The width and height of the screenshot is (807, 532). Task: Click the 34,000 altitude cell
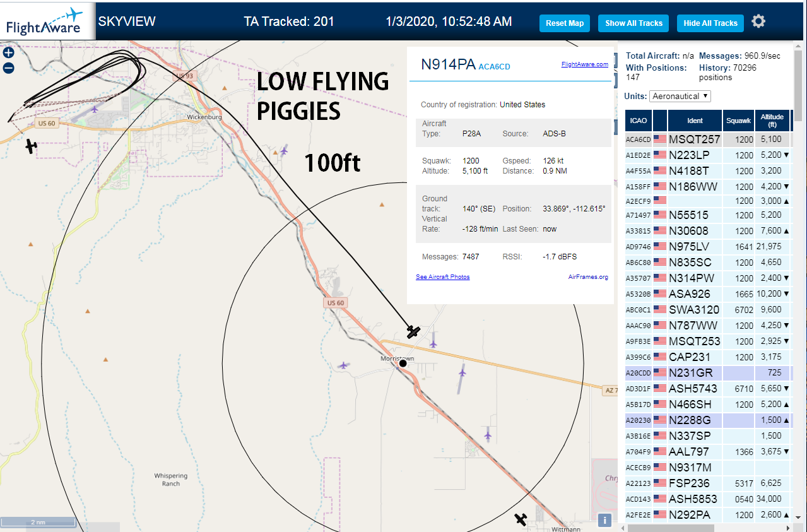tap(772, 499)
